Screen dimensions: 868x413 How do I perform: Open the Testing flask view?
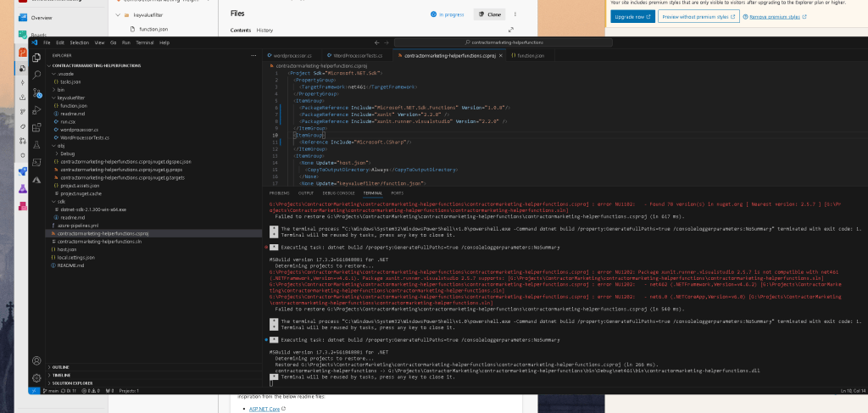(36, 144)
